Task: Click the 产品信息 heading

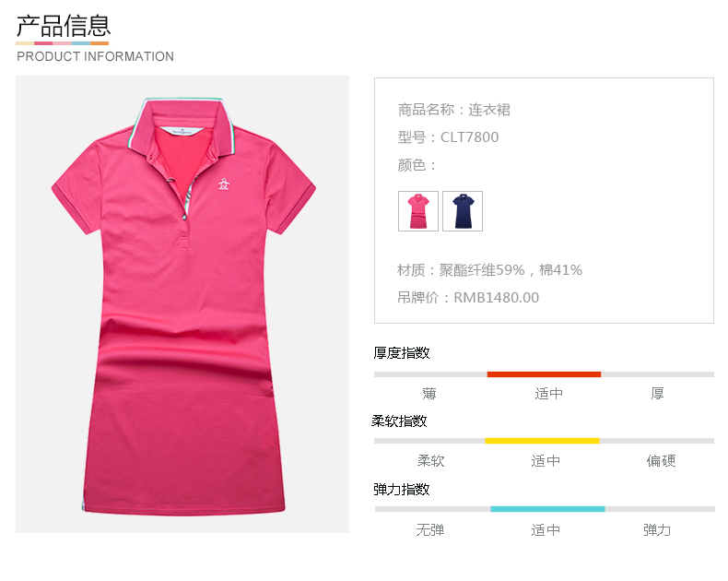Action: pyautogui.click(x=64, y=26)
